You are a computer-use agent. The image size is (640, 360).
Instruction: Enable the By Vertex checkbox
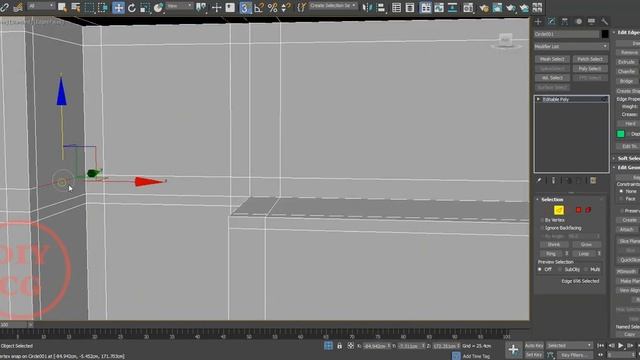coord(542,220)
